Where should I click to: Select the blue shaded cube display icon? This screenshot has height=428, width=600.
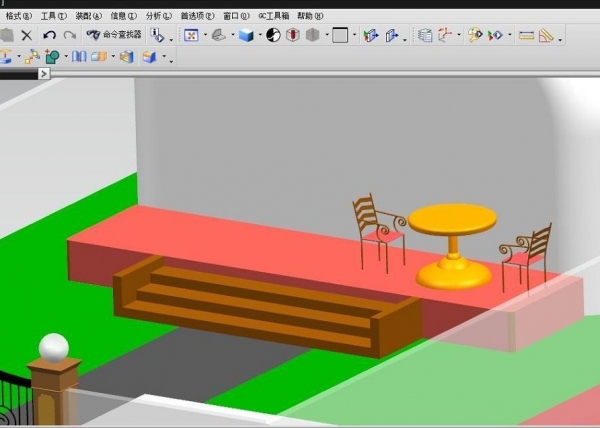[x=245, y=35]
